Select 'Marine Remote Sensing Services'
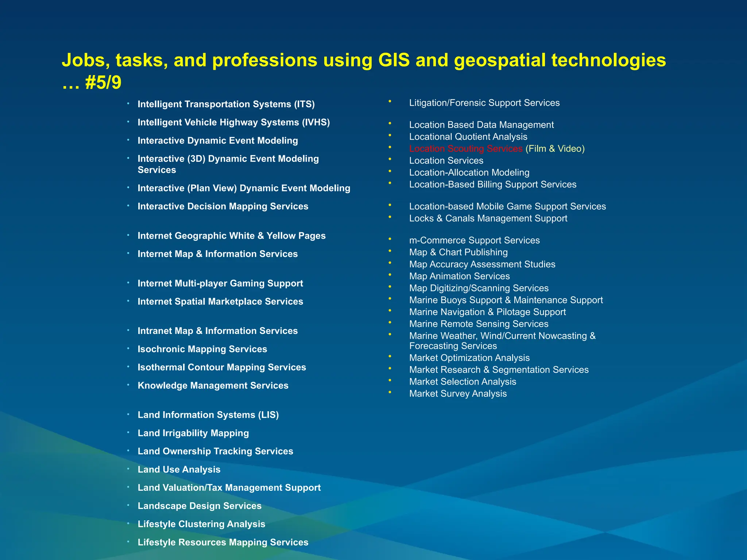The image size is (747, 560). coord(479,324)
